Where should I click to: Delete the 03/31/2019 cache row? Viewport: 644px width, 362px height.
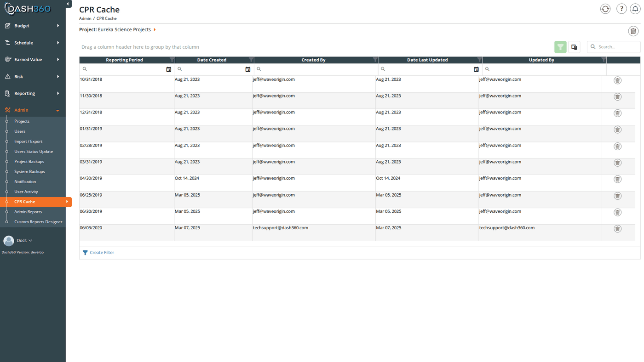(618, 163)
